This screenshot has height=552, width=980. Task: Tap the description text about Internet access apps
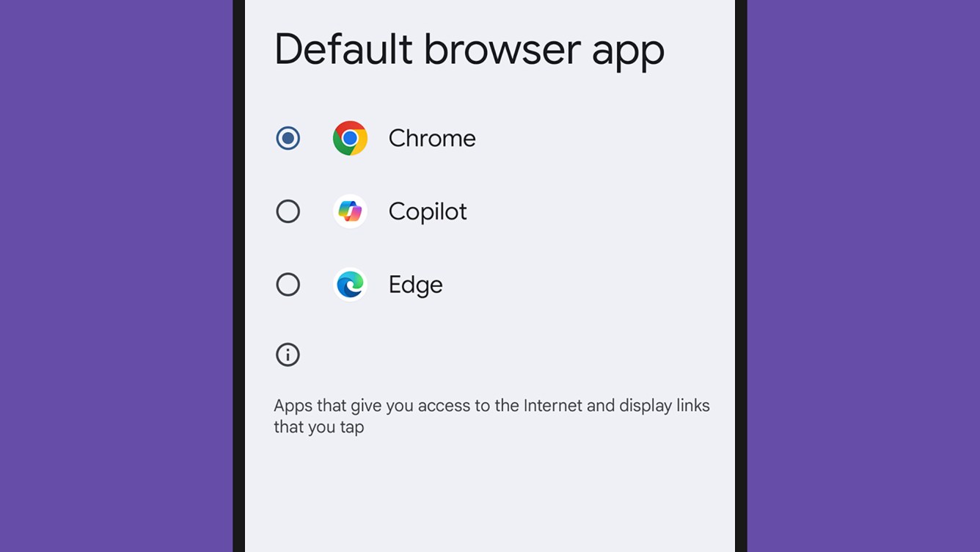coord(491,415)
